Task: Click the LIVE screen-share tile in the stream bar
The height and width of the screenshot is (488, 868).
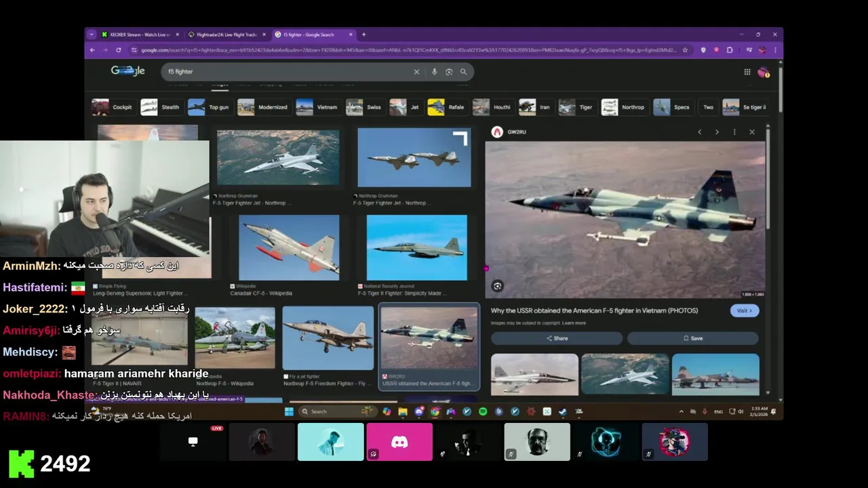Action: point(193,442)
